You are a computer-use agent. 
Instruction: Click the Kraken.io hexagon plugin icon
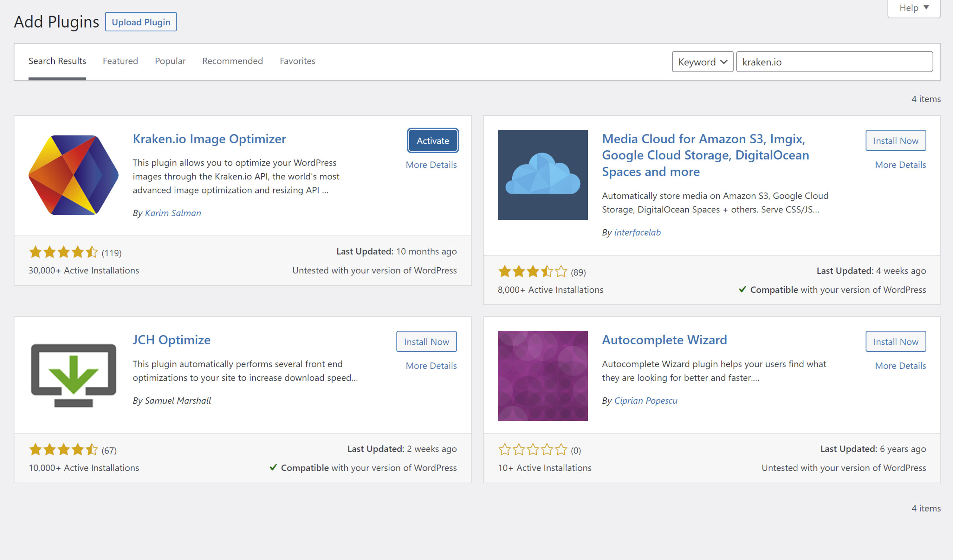[73, 175]
